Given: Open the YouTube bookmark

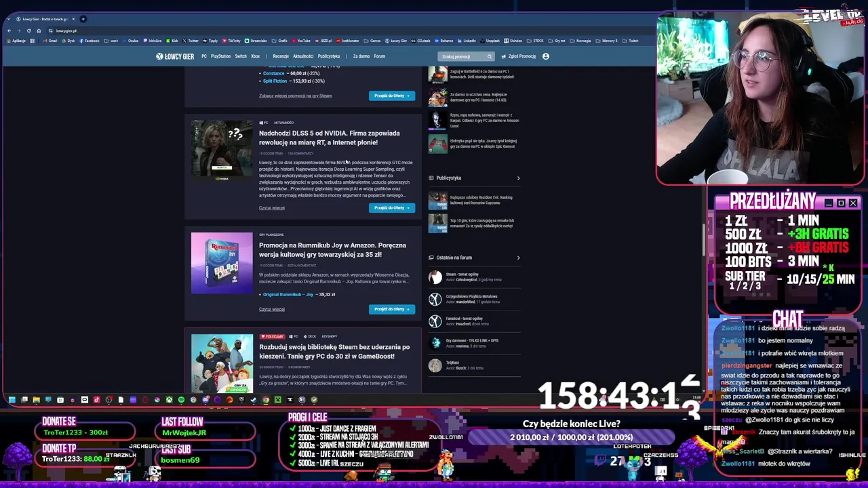Looking at the screenshot, I should (x=302, y=41).
